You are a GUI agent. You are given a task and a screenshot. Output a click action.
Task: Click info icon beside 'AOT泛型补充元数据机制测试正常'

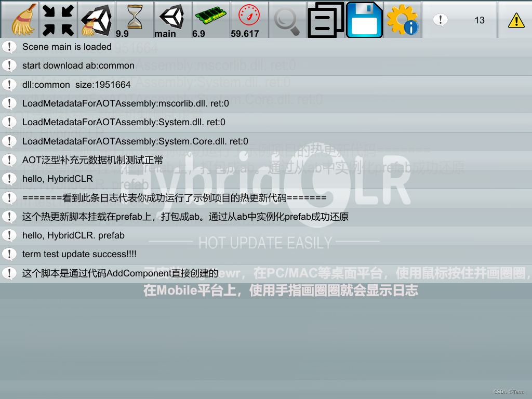coord(9,160)
